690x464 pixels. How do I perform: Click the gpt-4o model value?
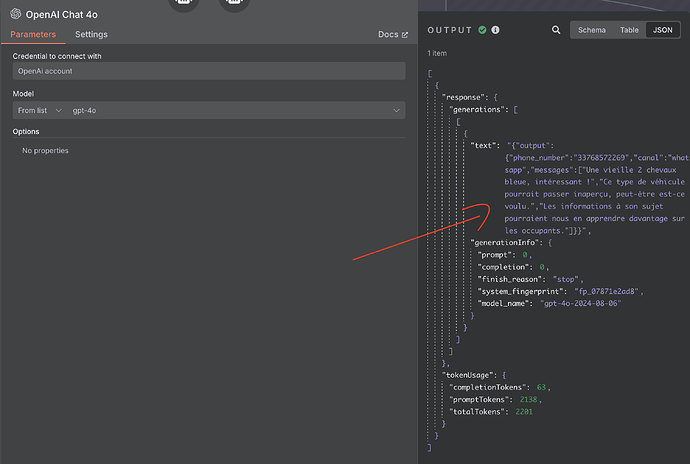(x=84, y=110)
